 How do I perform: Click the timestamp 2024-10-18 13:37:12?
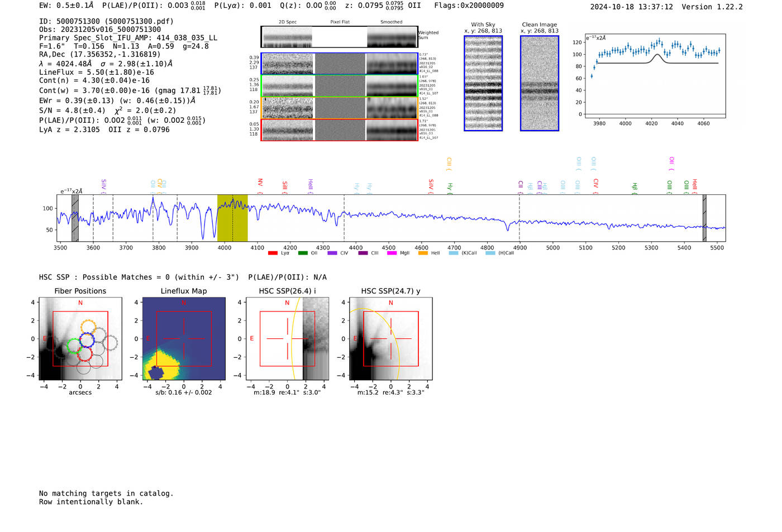point(631,7)
